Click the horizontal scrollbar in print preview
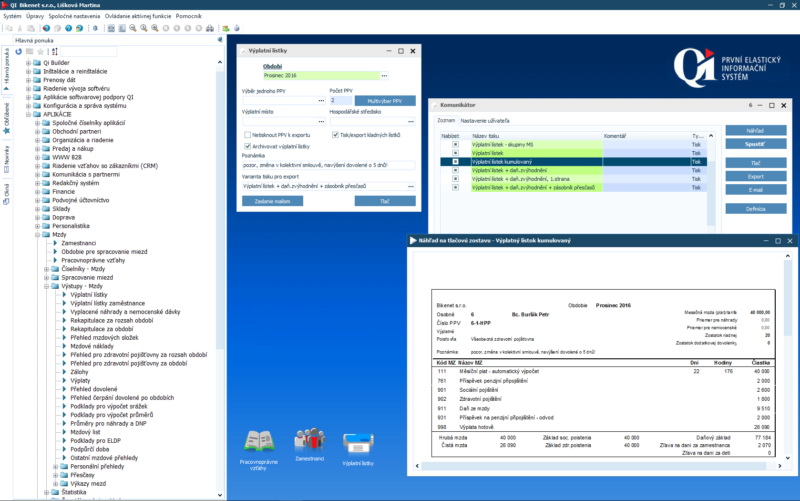The height and width of the screenshot is (501, 800). [x=593, y=466]
